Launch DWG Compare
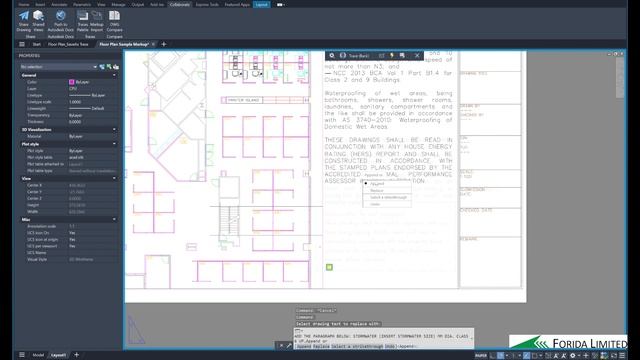 [x=114, y=21]
